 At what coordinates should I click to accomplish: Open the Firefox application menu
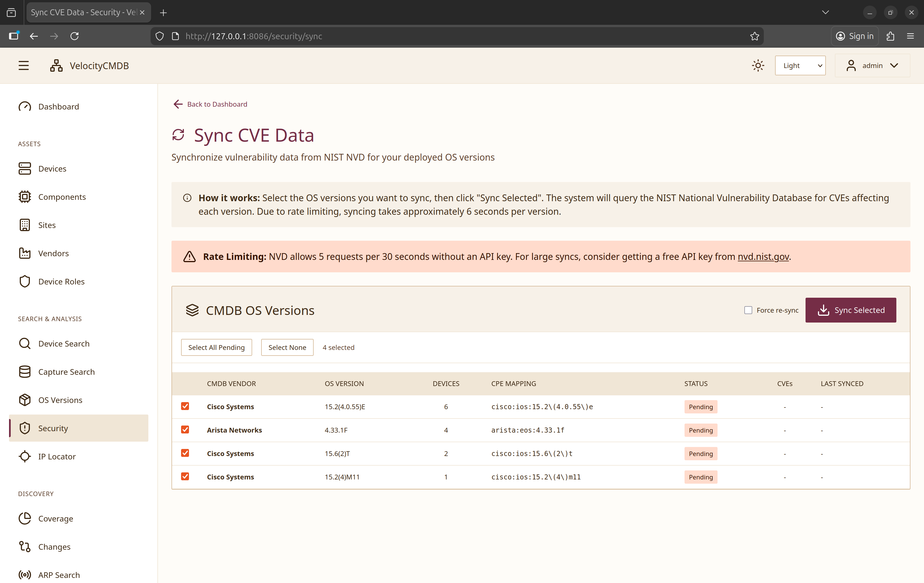pyautogui.click(x=910, y=36)
